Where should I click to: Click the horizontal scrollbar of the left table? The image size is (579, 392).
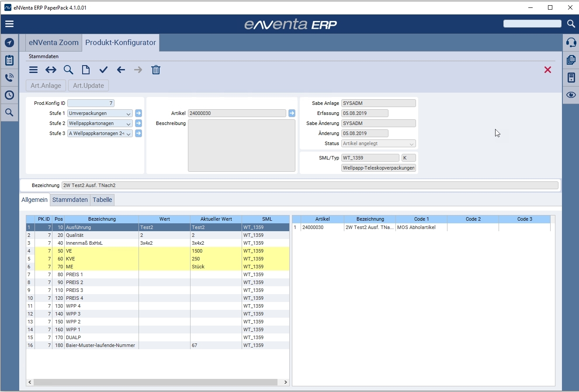tap(155, 382)
